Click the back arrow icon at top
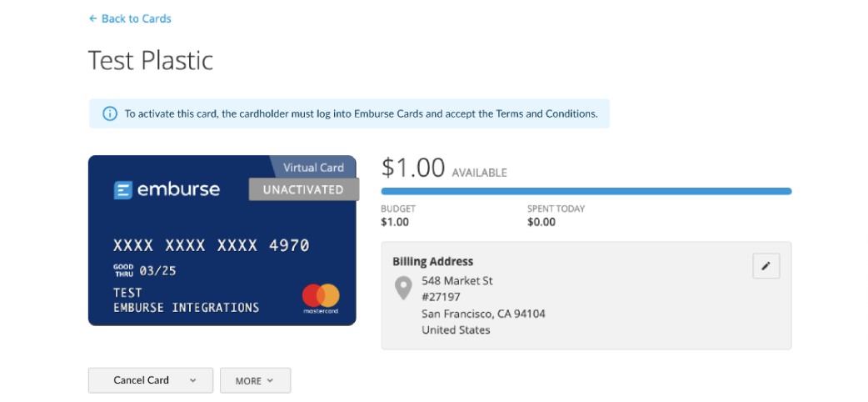The width and height of the screenshot is (868, 402). [92, 18]
